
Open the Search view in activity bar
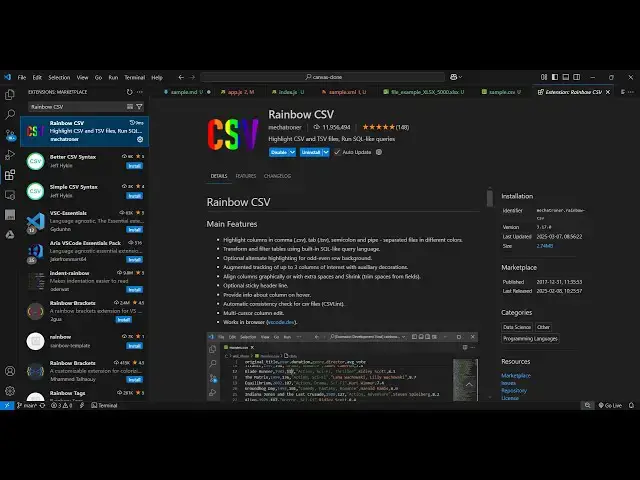coord(10,114)
